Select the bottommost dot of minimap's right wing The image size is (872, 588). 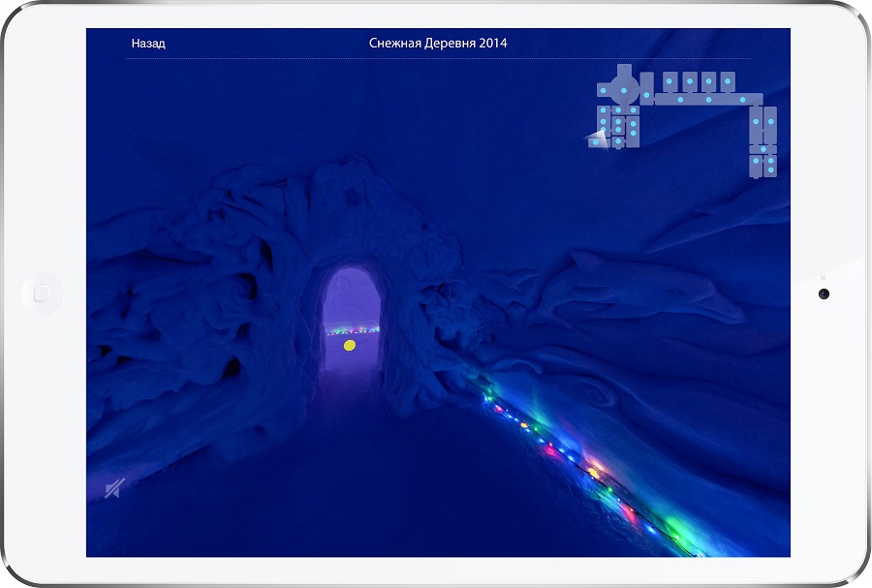[771, 170]
